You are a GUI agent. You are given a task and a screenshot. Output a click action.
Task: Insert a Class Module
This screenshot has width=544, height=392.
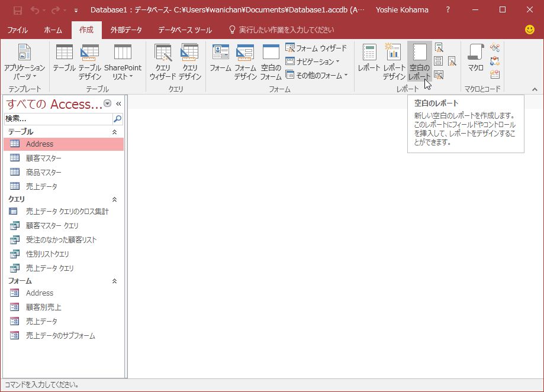click(x=495, y=61)
